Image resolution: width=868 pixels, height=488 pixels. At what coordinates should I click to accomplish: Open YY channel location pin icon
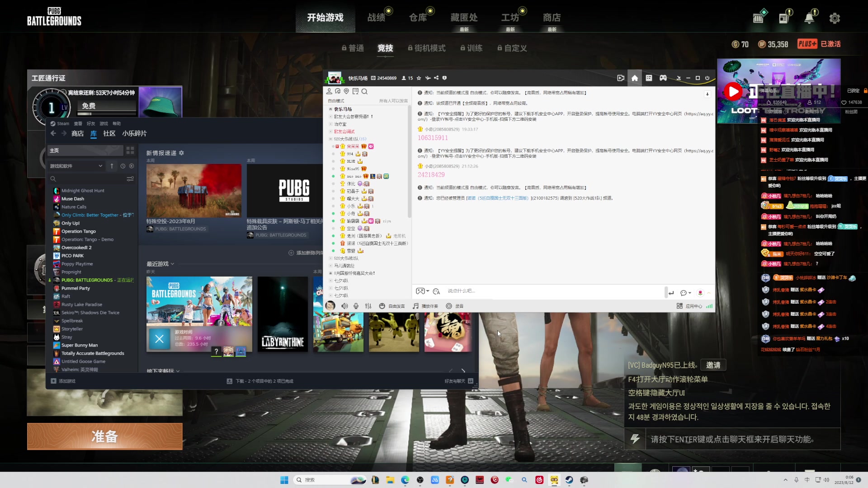346,91
